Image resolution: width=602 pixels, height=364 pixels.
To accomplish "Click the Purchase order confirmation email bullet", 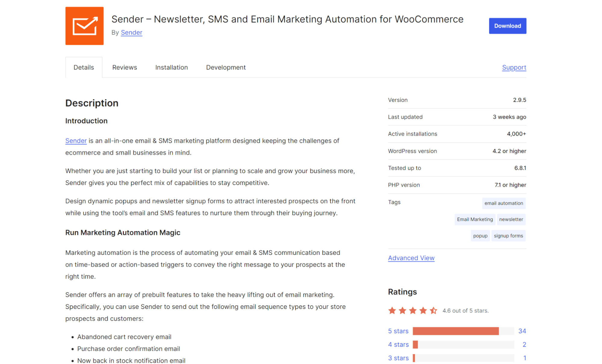I will click(129, 349).
